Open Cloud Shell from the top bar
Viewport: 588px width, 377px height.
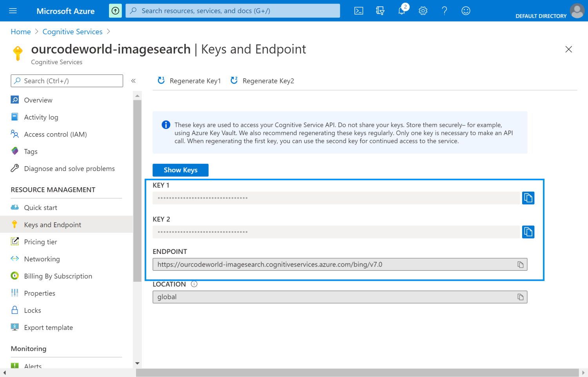click(359, 11)
